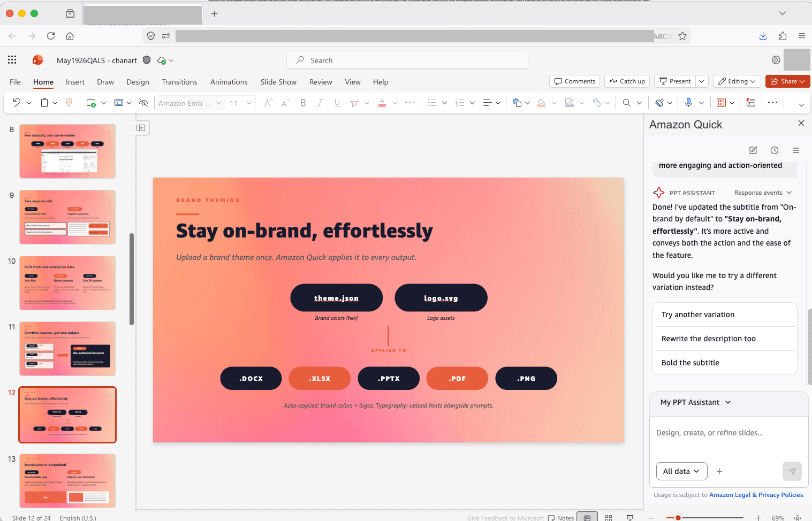Click the PowerPoint Search box
This screenshot has height=521, width=812.
(407, 60)
